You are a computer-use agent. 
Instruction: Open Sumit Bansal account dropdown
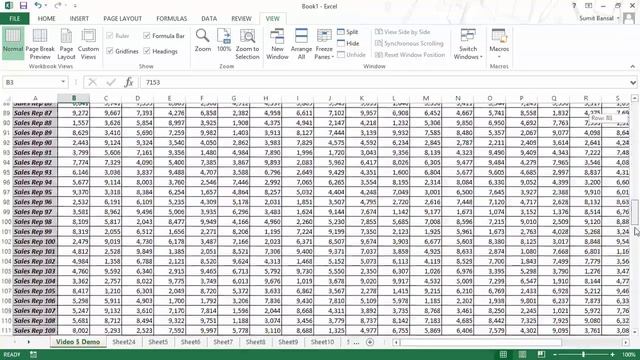[599, 18]
